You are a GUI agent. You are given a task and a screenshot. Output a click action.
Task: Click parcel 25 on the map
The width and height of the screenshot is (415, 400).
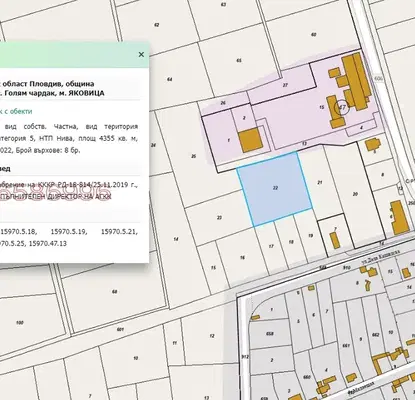(x=193, y=156)
